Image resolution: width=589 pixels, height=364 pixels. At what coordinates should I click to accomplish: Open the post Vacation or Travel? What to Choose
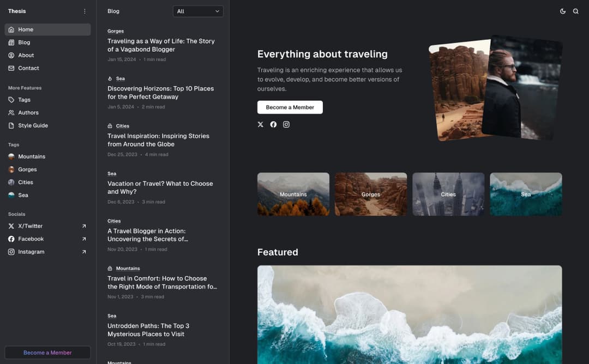[x=160, y=187]
